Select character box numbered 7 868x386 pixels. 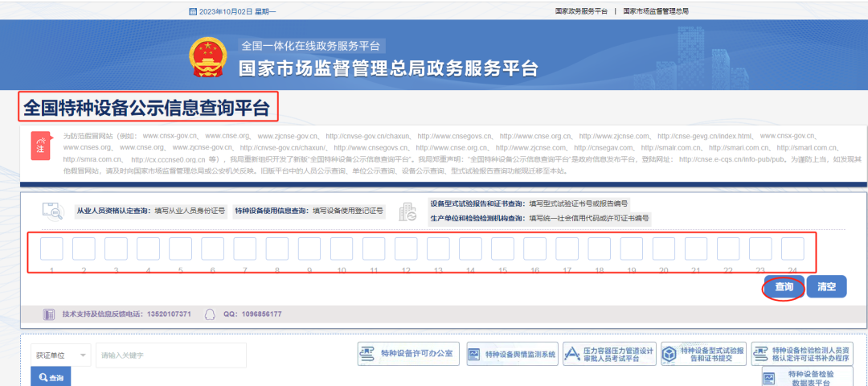point(244,249)
